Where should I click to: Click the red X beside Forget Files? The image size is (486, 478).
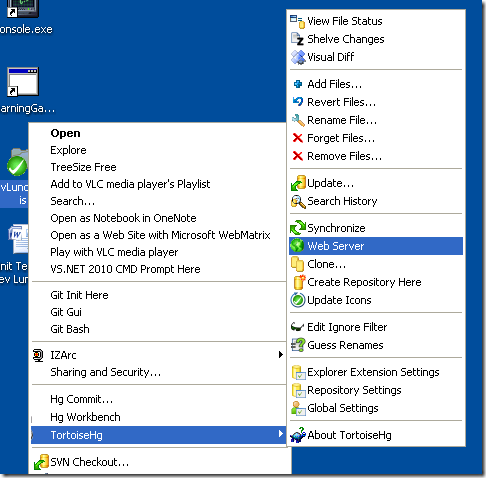pyautogui.click(x=298, y=138)
